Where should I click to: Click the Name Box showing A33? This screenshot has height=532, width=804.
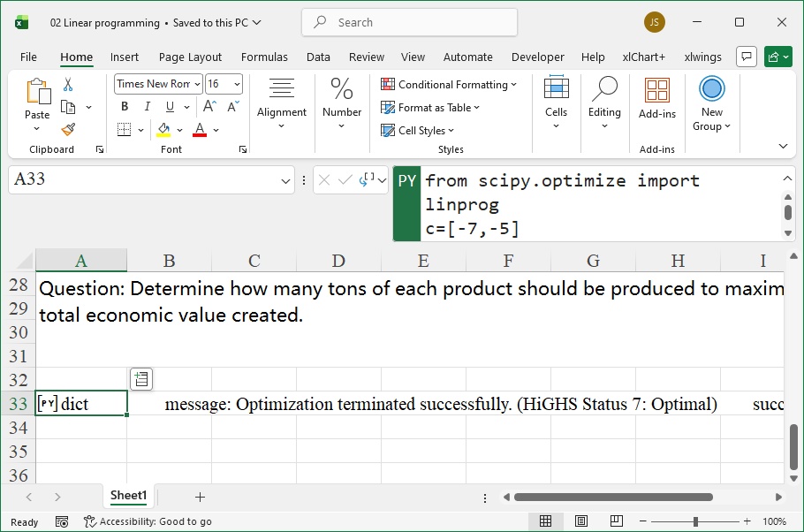(143, 179)
